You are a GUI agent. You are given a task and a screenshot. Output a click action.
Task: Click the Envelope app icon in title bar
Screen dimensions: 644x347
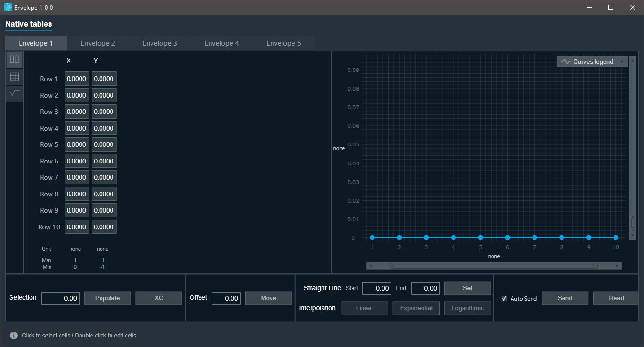[8, 7]
